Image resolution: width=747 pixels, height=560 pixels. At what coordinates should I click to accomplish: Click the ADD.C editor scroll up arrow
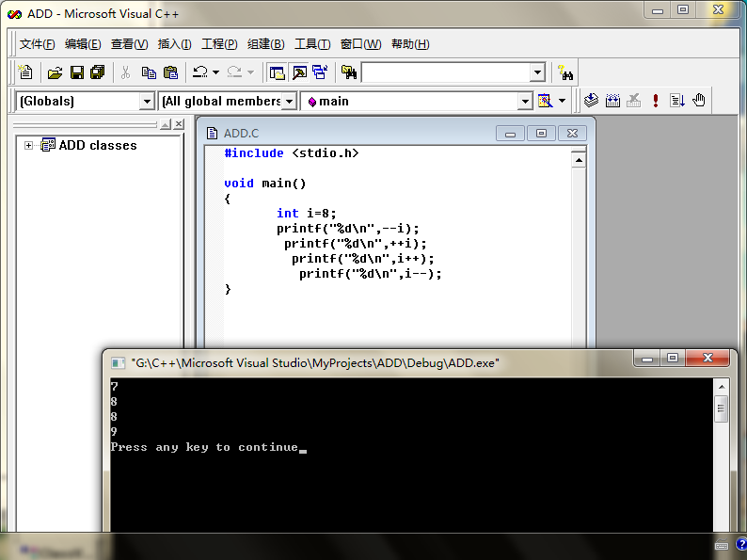point(579,160)
